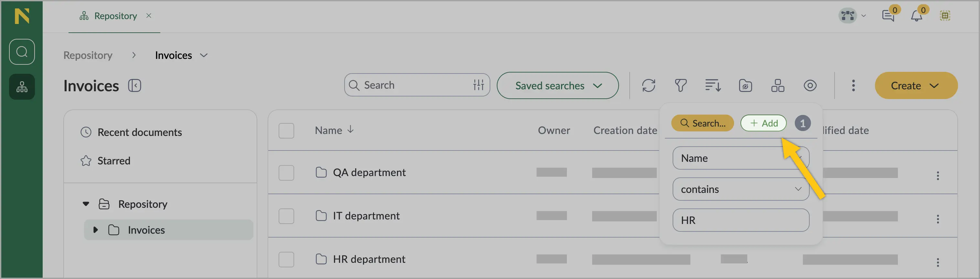Screen dimensions: 980x279
Task: Open the contains operator dropdown
Action: tap(741, 189)
